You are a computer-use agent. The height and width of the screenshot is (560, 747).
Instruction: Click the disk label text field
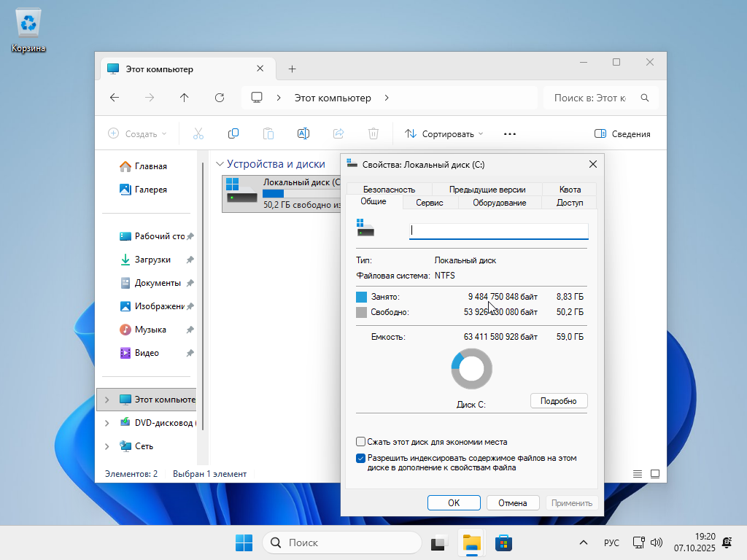[498, 231]
